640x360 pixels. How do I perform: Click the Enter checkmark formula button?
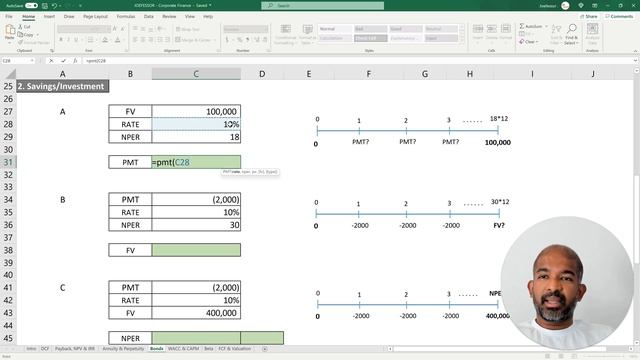(63, 61)
